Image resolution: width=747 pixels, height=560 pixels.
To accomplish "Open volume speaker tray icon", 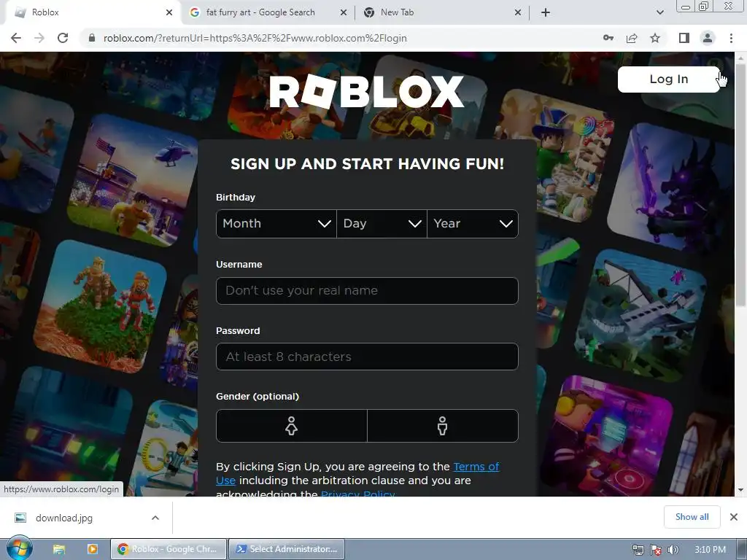I will click(x=673, y=550).
